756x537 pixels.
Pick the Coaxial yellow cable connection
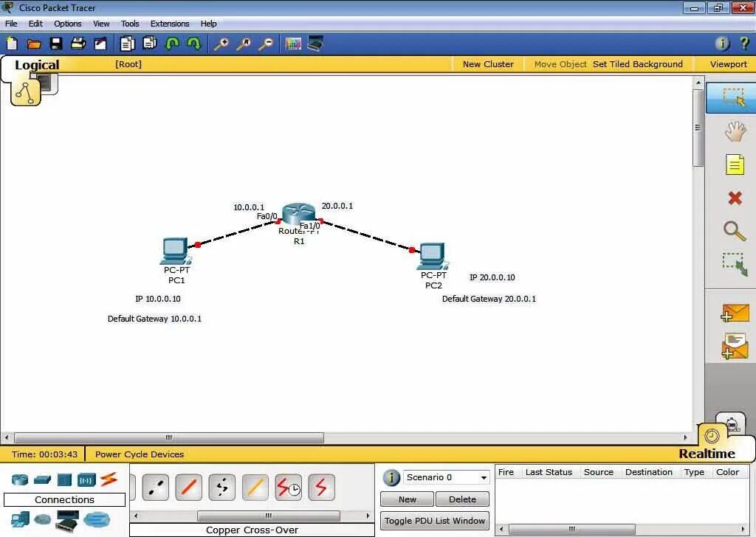click(255, 488)
